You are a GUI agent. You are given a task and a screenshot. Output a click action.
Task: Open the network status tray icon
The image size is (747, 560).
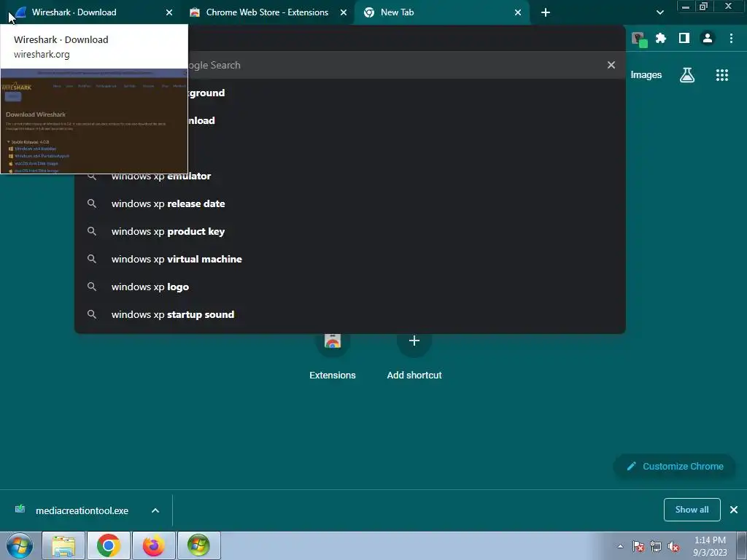click(656, 546)
